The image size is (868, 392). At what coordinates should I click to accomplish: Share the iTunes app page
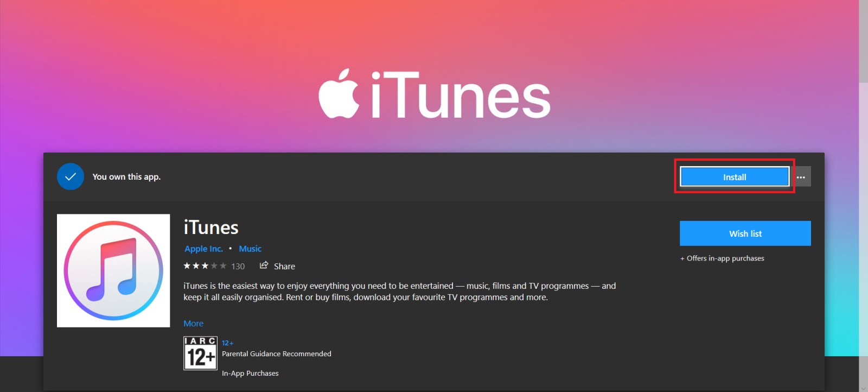[x=277, y=266]
